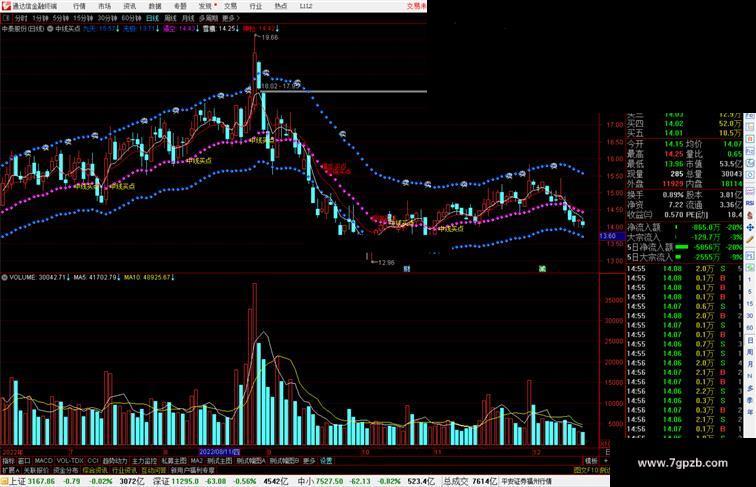Switch chart to 月线 monthly period
This screenshot has width=756, height=487.
[188, 18]
